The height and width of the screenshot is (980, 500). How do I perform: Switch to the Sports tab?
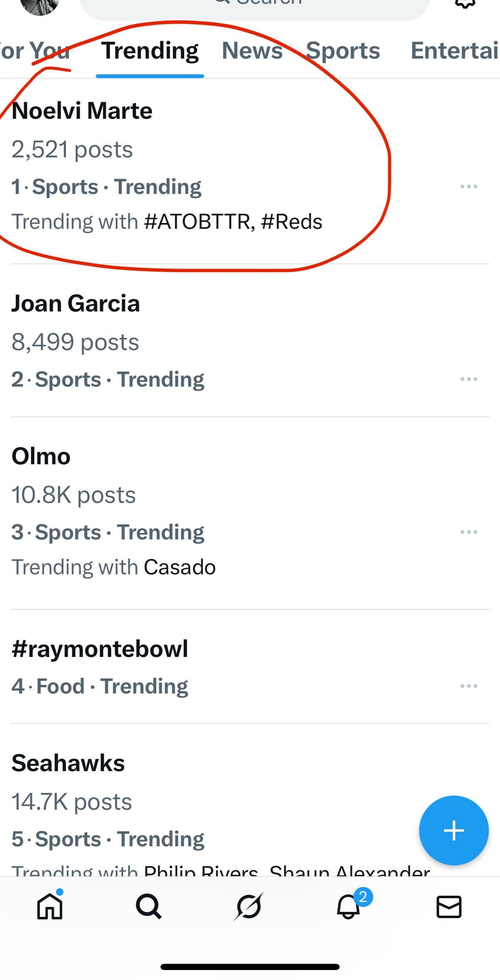coord(343,51)
